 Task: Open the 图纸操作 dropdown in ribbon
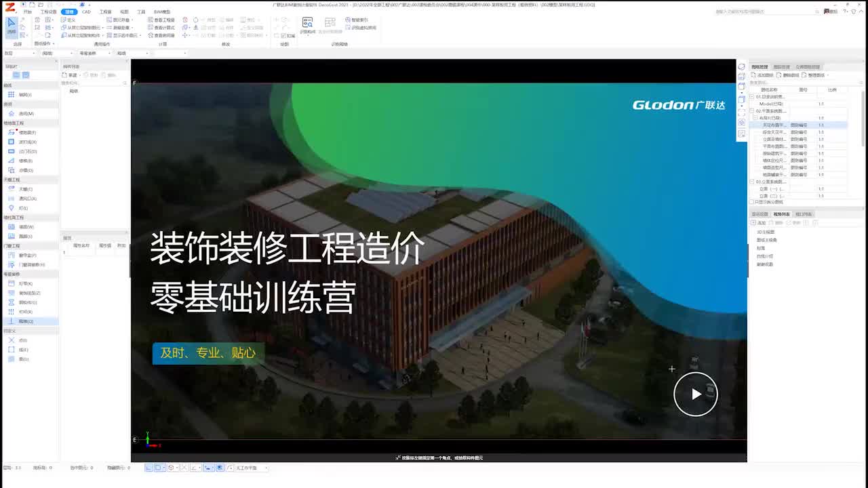(x=43, y=43)
